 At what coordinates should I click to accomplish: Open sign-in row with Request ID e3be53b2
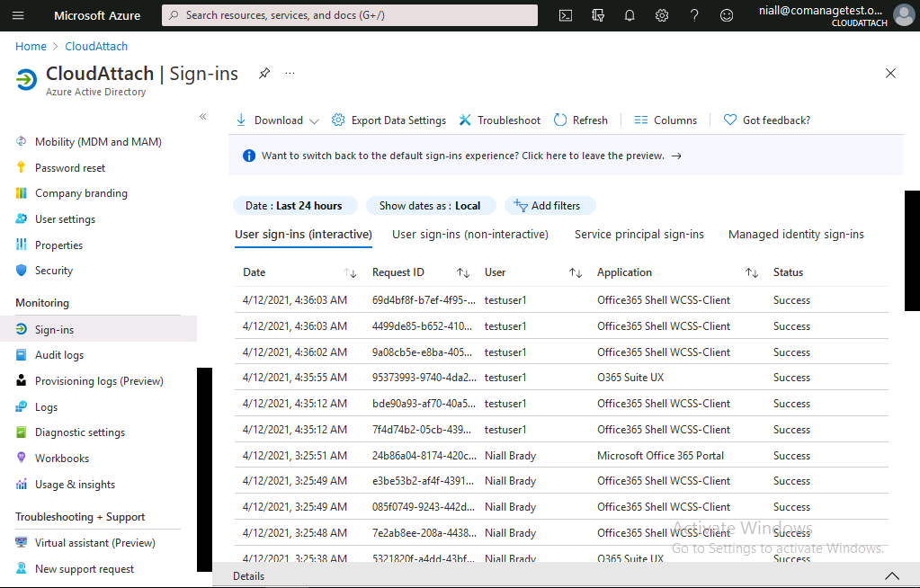tap(561, 481)
